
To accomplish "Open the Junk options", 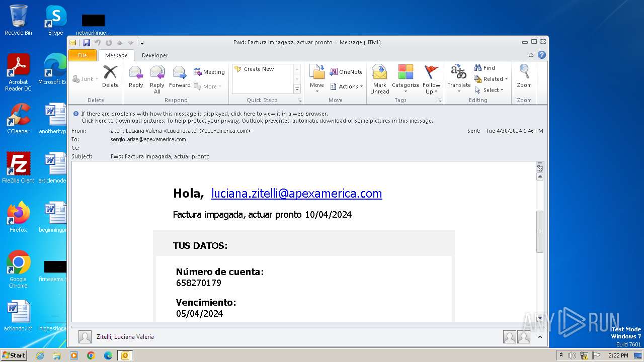I will (86, 79).
